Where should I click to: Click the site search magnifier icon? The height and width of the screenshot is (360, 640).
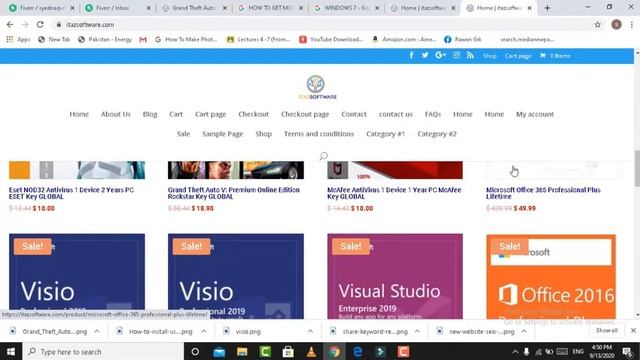(324, 156)
